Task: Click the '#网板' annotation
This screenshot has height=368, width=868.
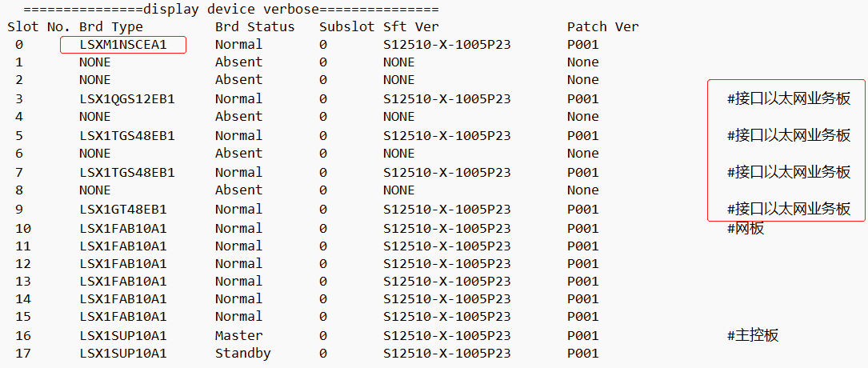Action: 745,229
